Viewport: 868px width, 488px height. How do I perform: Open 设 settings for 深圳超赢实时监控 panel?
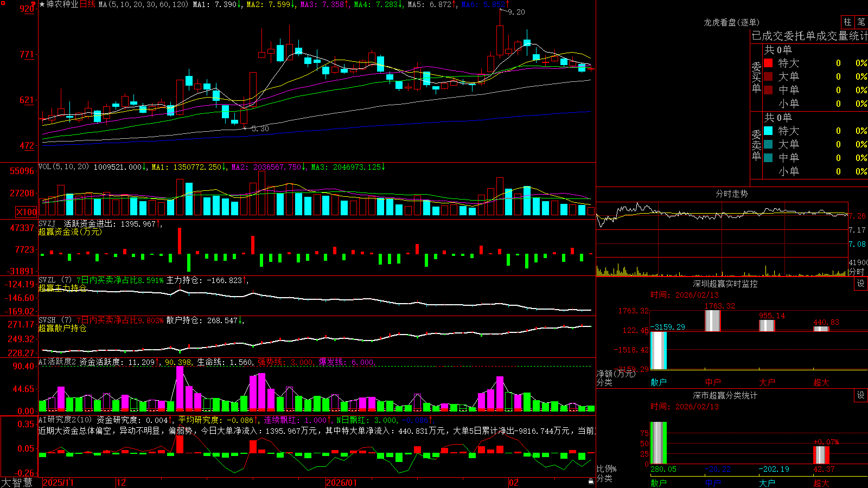click(x=861, y=284)
